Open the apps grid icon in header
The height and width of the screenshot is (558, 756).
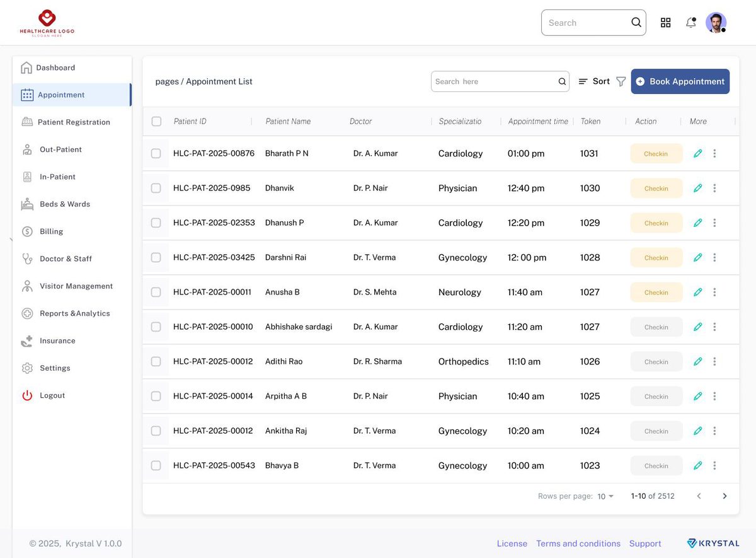click(x=665, y=23)
